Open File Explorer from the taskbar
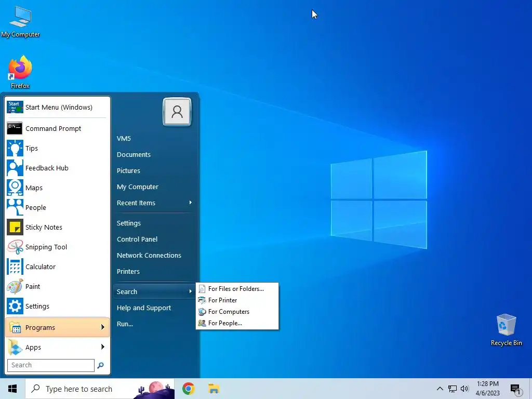Image resolution: width=532 pixels, height=399 pixels. coord(214,389)
